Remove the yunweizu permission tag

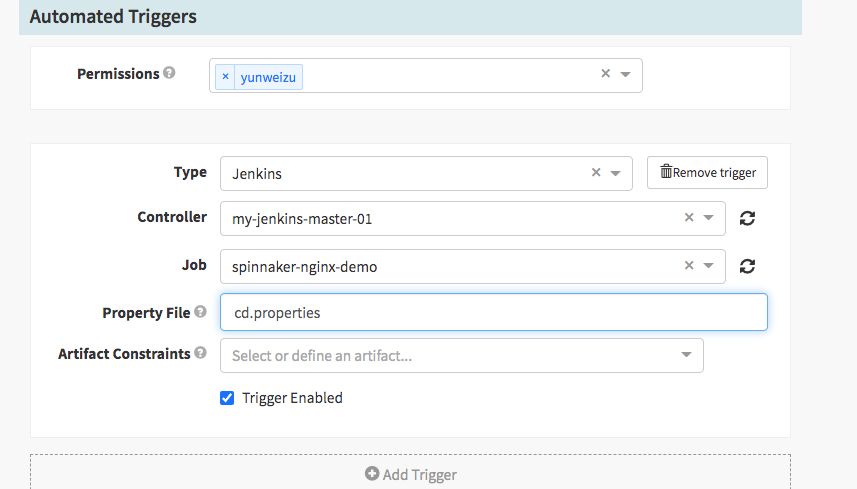click(x=225, y=76)
